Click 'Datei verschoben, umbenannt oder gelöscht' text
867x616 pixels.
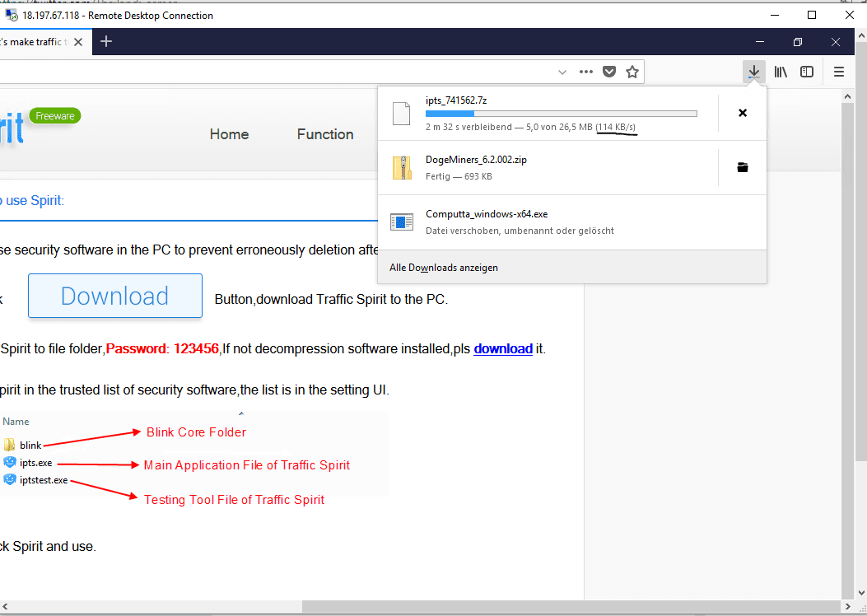tap(520, 231)
